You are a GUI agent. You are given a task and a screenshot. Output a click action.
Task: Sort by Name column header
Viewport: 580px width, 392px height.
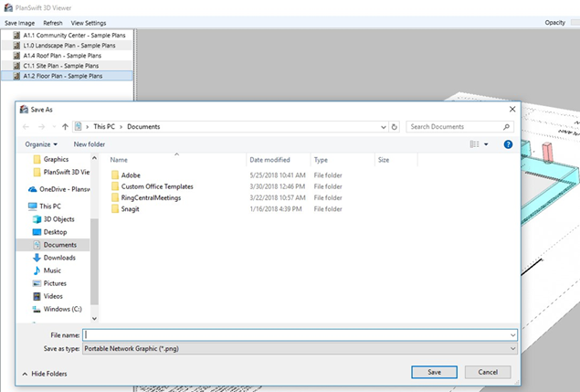tap(119, 160)
